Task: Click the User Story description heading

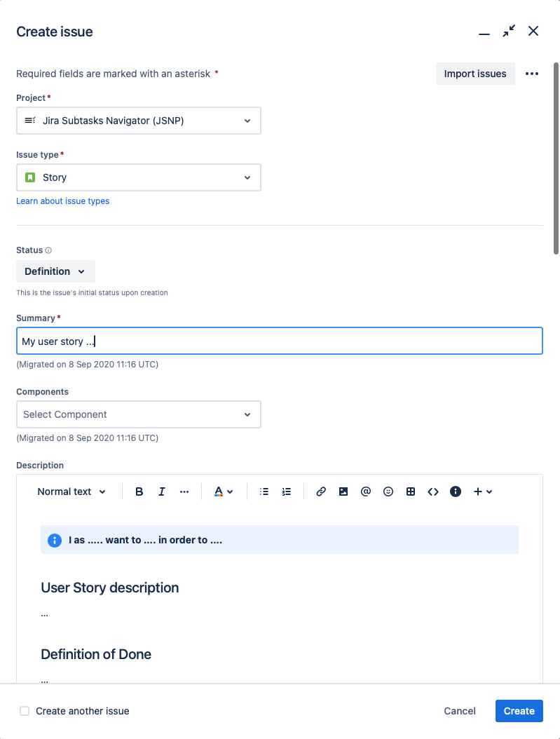Action: [110, 588]
